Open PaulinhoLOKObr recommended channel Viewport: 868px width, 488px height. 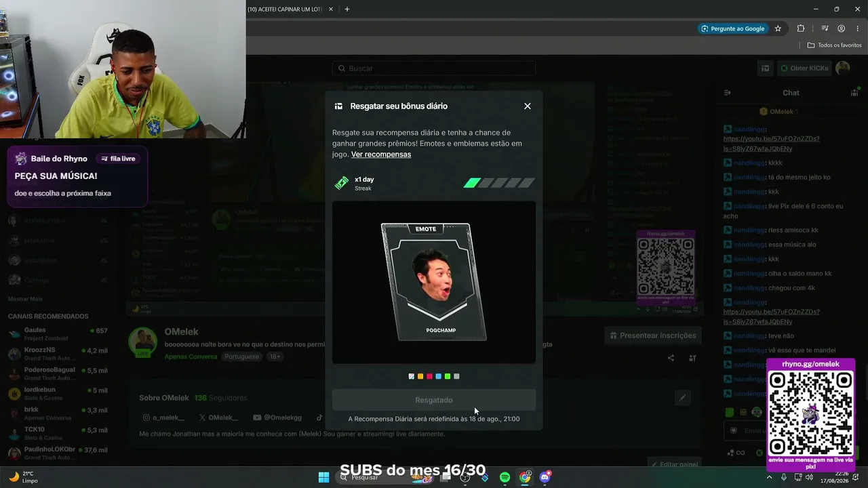tap(58, 453)
